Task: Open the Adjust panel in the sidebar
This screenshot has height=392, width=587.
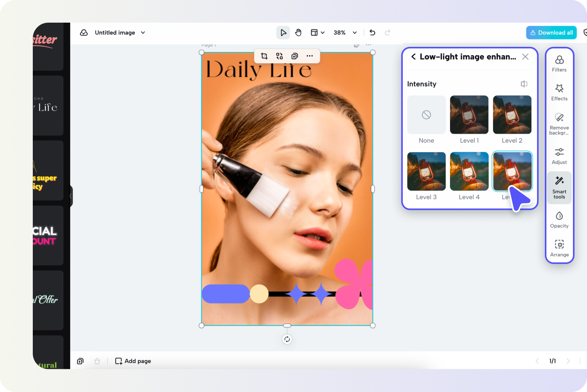Action: [559, 155]
